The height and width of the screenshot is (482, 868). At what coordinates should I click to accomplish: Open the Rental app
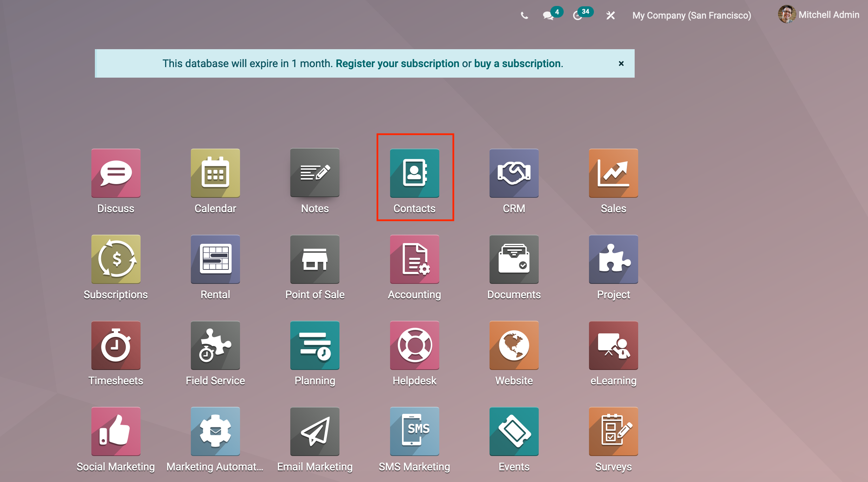(x=215, y=259)
